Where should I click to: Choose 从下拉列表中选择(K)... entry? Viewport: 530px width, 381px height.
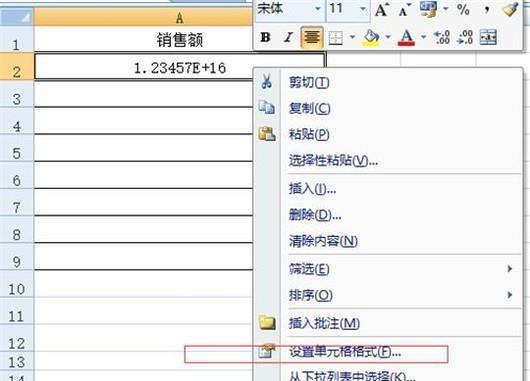(x=388, y=375)
